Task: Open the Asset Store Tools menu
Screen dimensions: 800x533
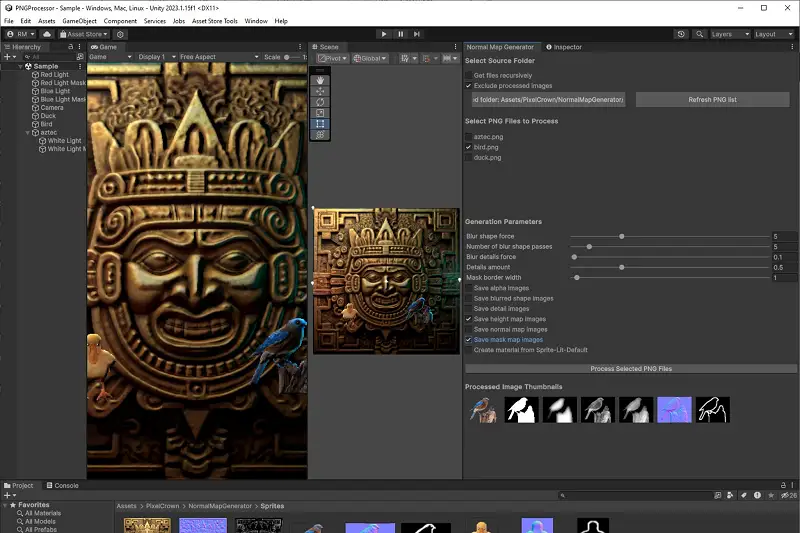Action: click(214, 21)
